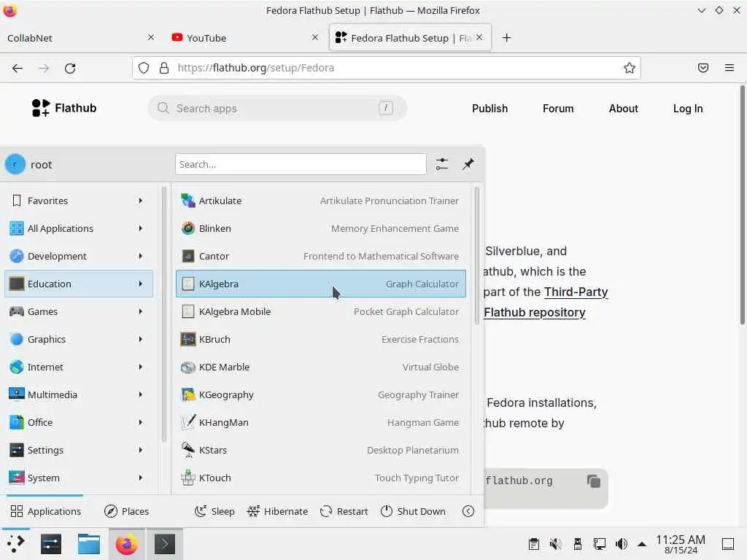Open the Office category
Image resolution: width=747 pixels, height=560 pixels.
pos(79,422)
